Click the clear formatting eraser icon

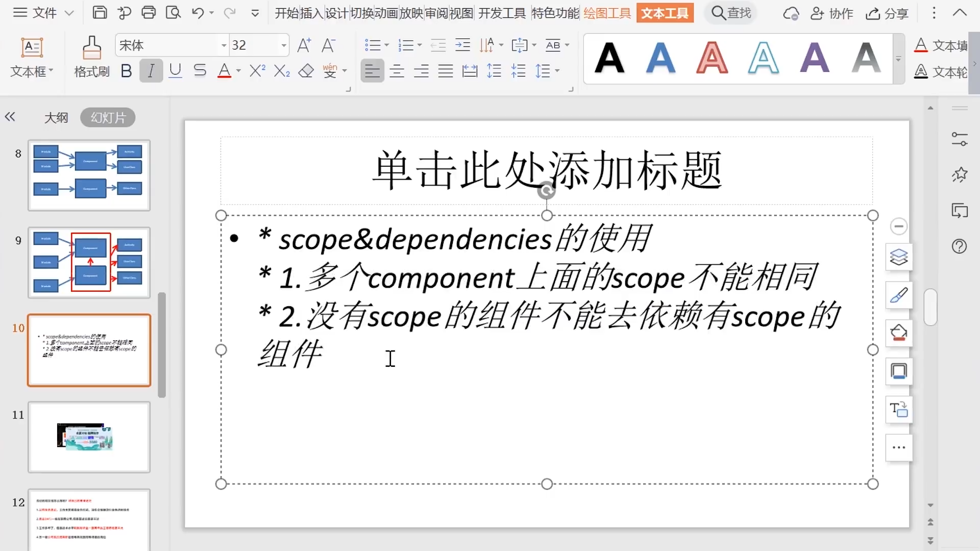[x=306, y=70]
